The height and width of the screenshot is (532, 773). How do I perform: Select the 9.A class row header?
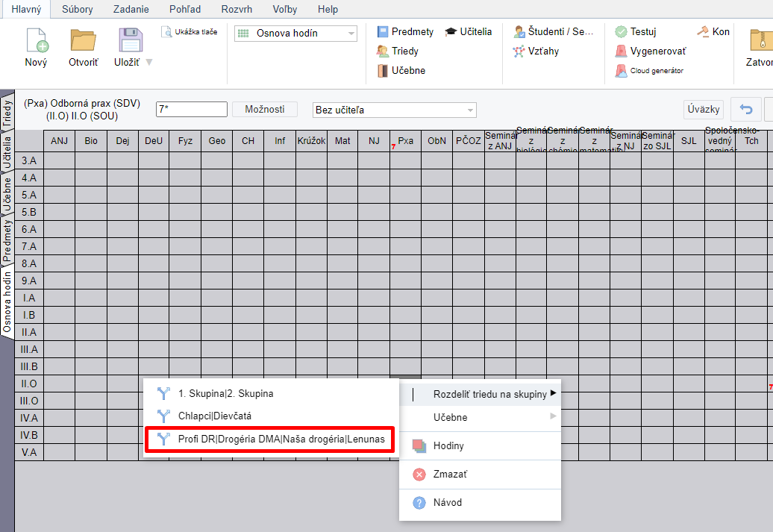pyautogui.click(x=29, y=281)
